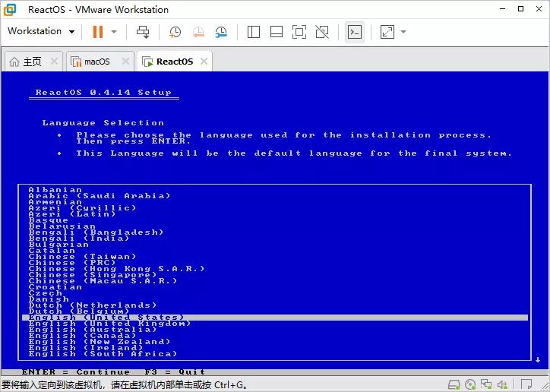Open the Workstation menu

[41, 31]
